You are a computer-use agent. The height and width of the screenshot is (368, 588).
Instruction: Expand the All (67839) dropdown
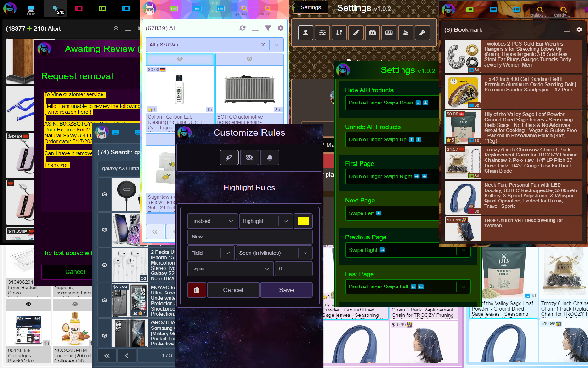(277, 45)
